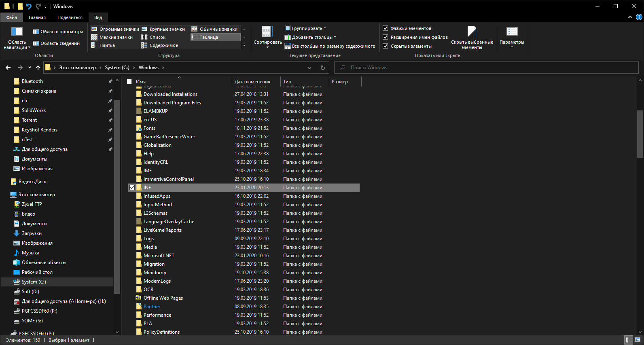Open recent locations dropdown arrow
This screenshot has width=644, height=345.
[x=30, y=68]
